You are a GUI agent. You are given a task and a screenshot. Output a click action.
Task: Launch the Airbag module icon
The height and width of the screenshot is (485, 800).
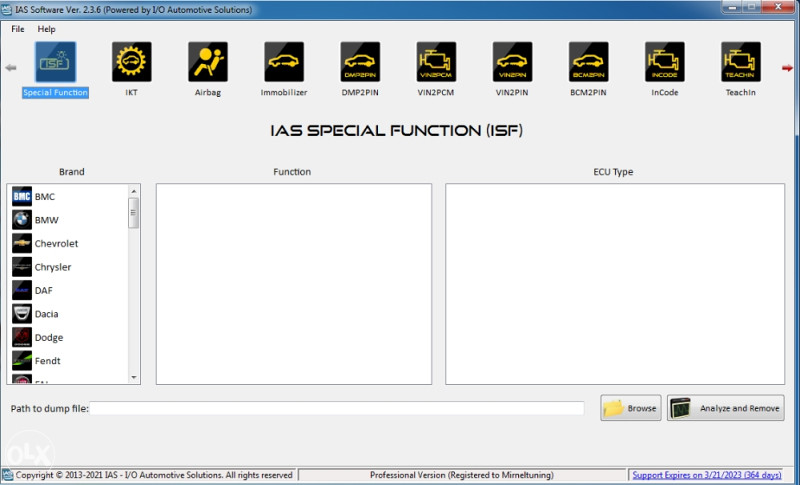point(208,62)
